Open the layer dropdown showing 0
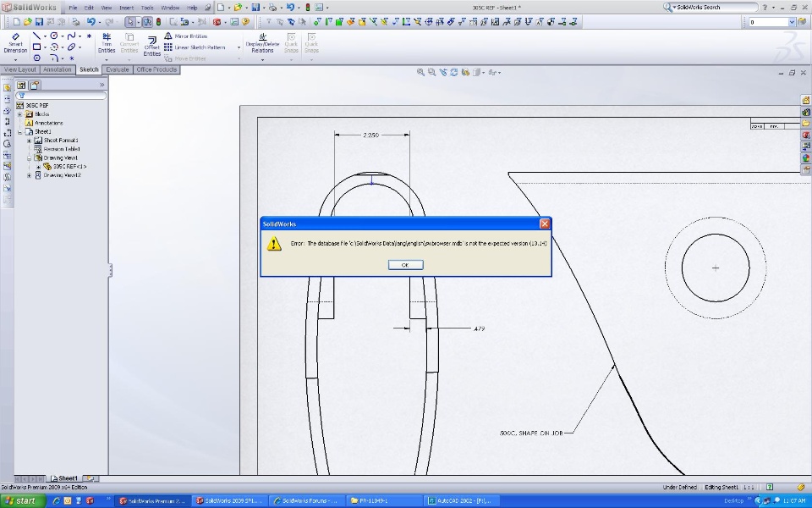 792,22
